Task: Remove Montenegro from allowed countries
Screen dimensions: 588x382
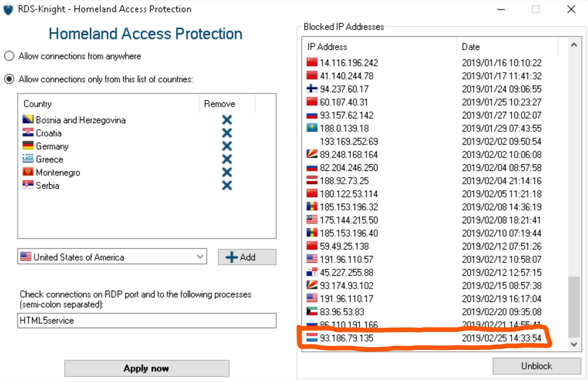Action: 227,172
